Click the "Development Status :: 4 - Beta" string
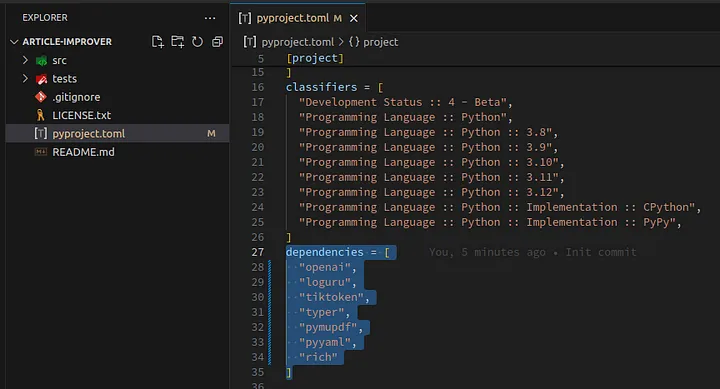The height and width of the screenshot is (389, 720). coord(403,102)
